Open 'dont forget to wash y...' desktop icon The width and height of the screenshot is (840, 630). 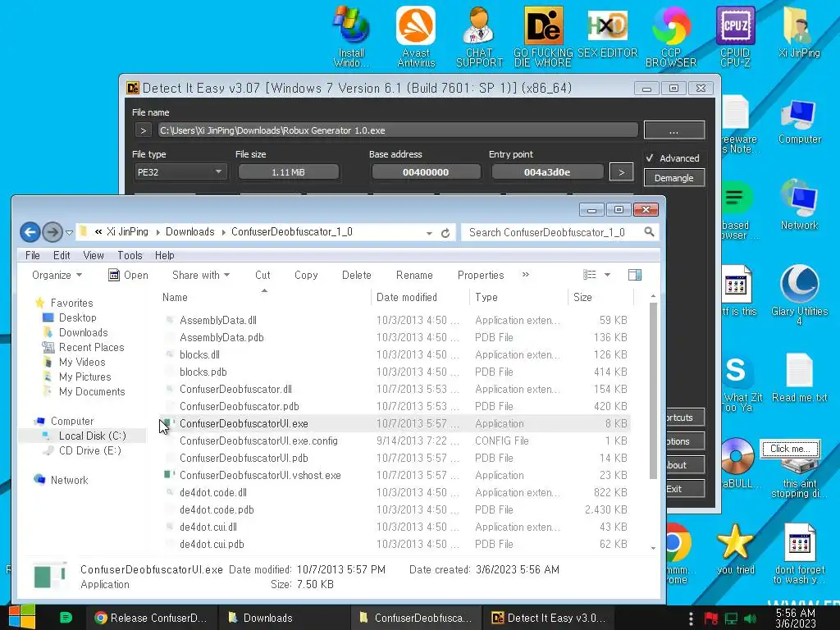tap(799, 553)
